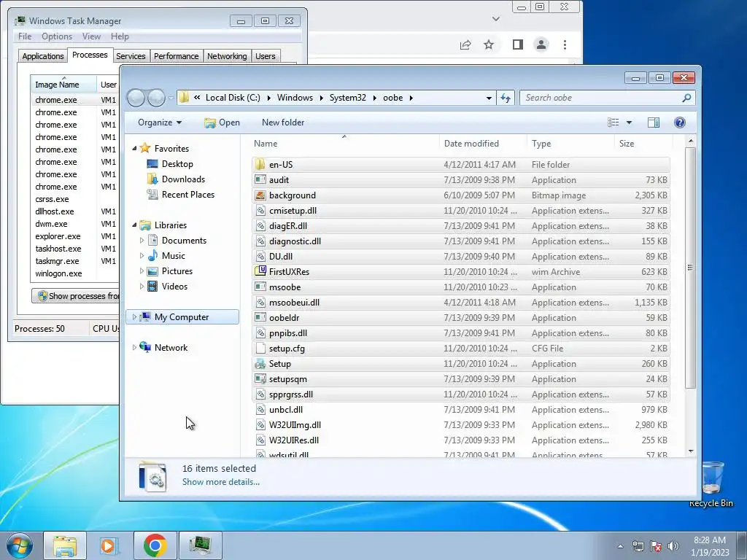Expand the Documents library node
Screen dimensions: 747x560
coord(142,241)
